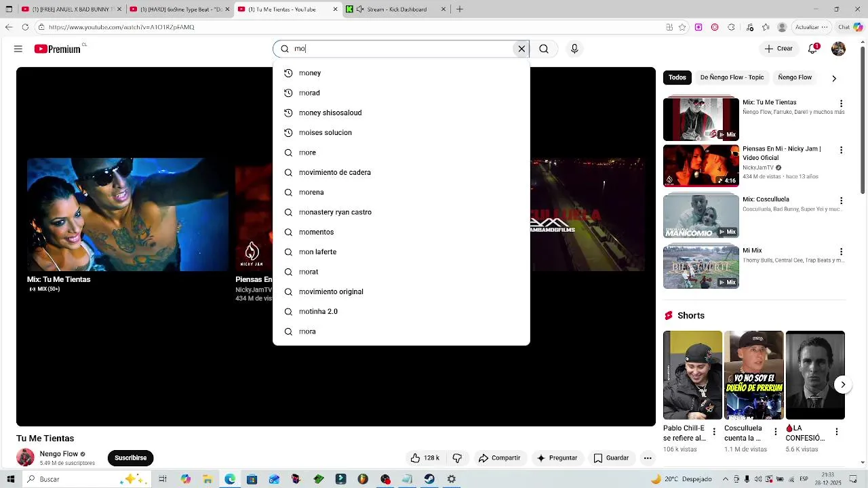Open Nengo Flow channel avatar

25,457
